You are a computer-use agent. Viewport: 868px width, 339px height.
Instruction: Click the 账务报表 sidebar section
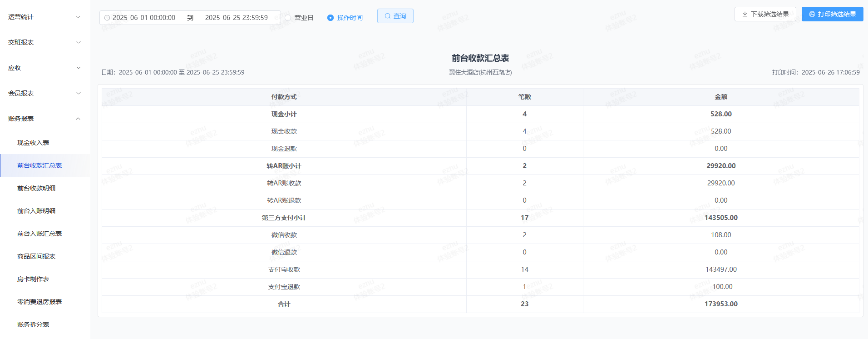[x=44, y=119]
